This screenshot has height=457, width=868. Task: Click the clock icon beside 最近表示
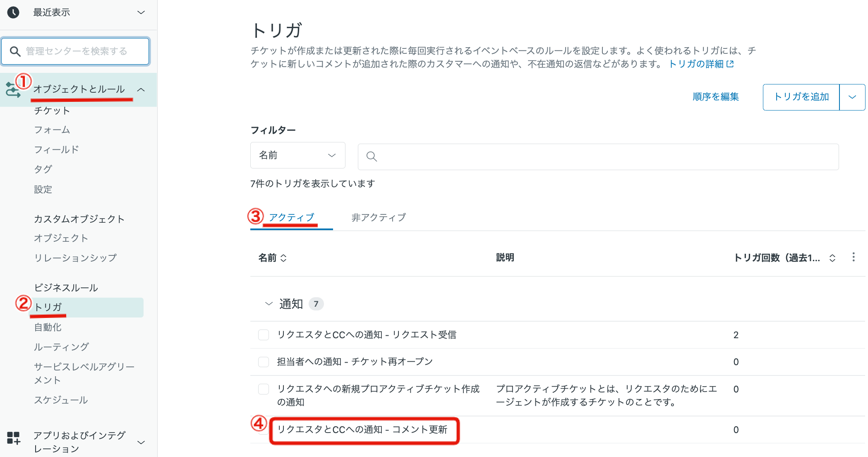tap(14, 12)
